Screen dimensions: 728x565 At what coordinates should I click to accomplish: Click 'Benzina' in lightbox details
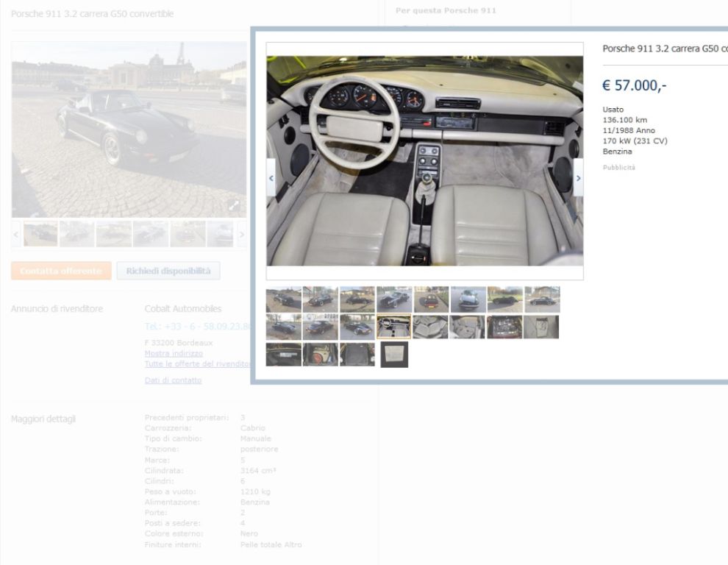point(617,152)
